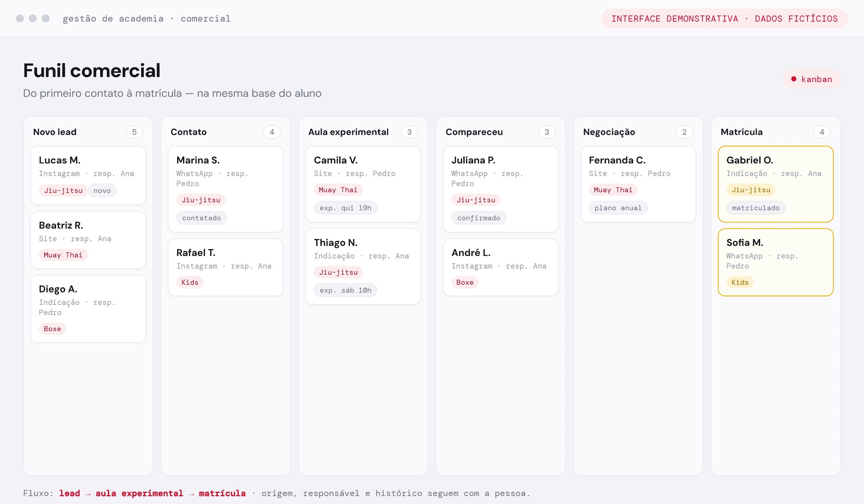This screenshot has width=864, height=504.
Task: Open Gabriel O. enrolled card
Action: 776,184
